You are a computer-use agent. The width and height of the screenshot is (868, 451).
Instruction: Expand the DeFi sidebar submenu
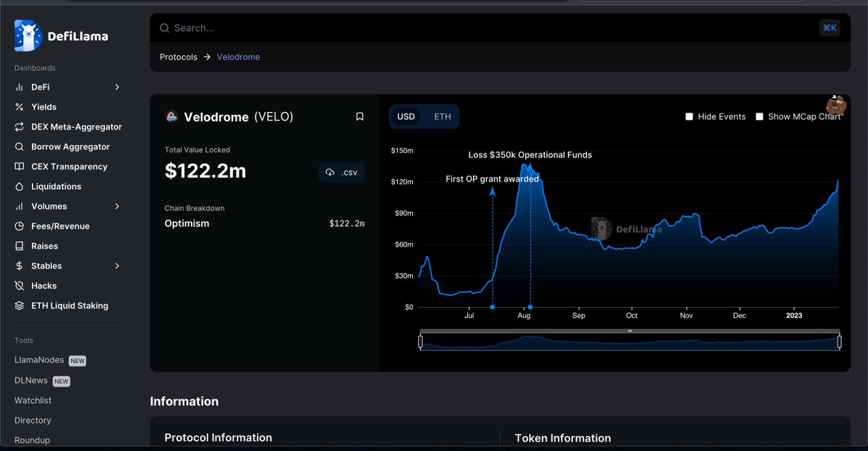tap(116, 87)
